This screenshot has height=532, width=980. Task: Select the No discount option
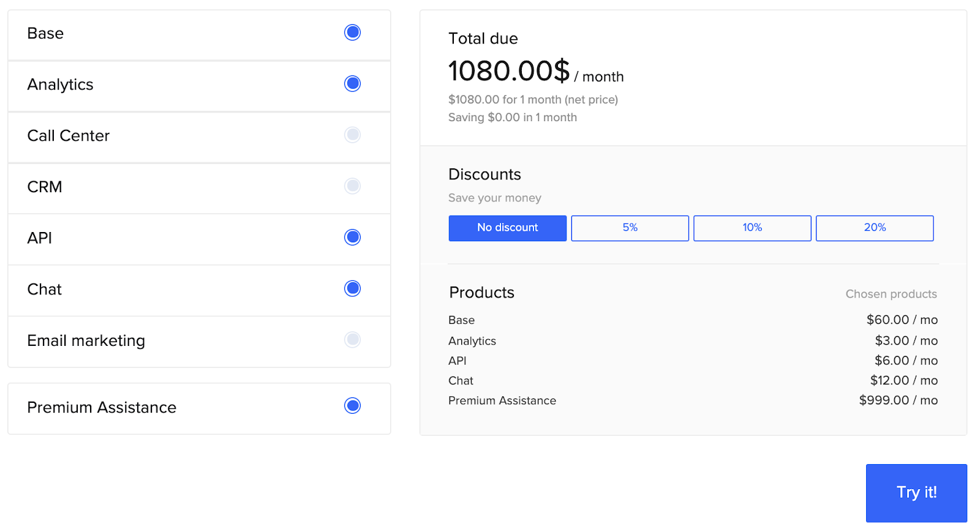(507, 228)
